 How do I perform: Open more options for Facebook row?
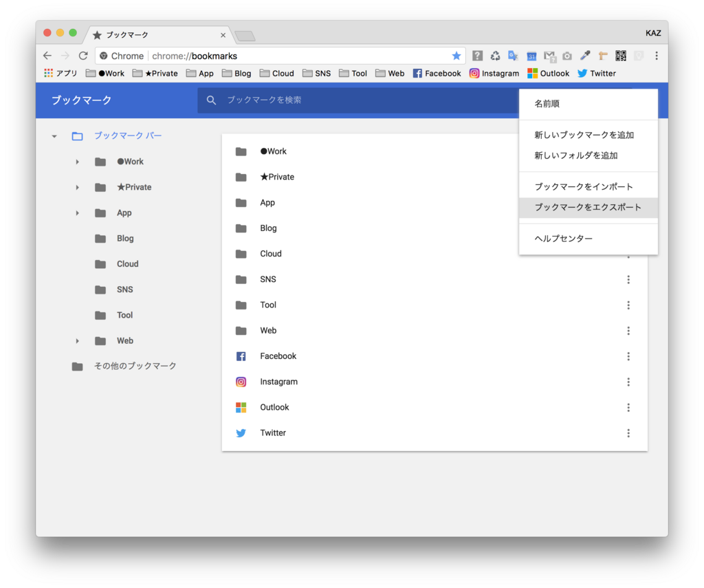tap(628, 356)
